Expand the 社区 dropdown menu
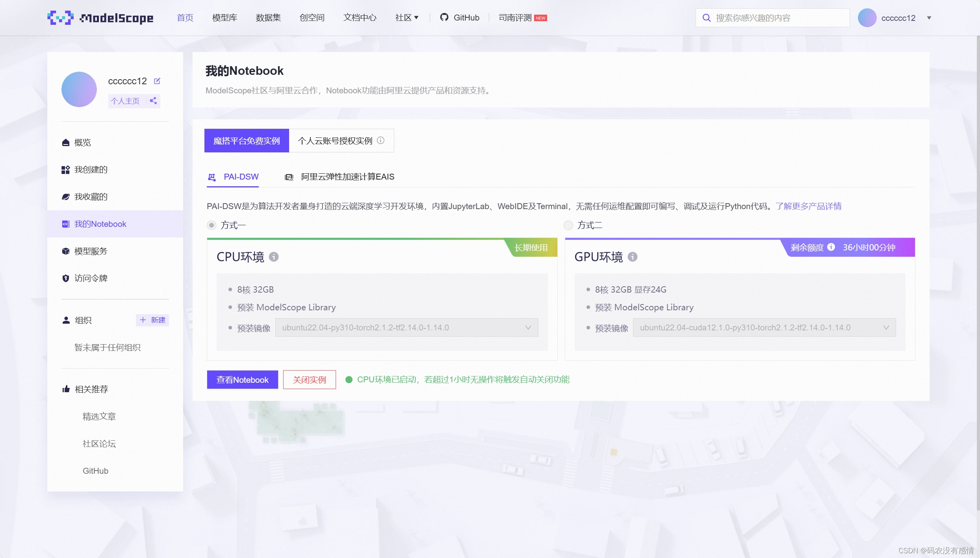980x558 pixels. (x=407, y=18)
